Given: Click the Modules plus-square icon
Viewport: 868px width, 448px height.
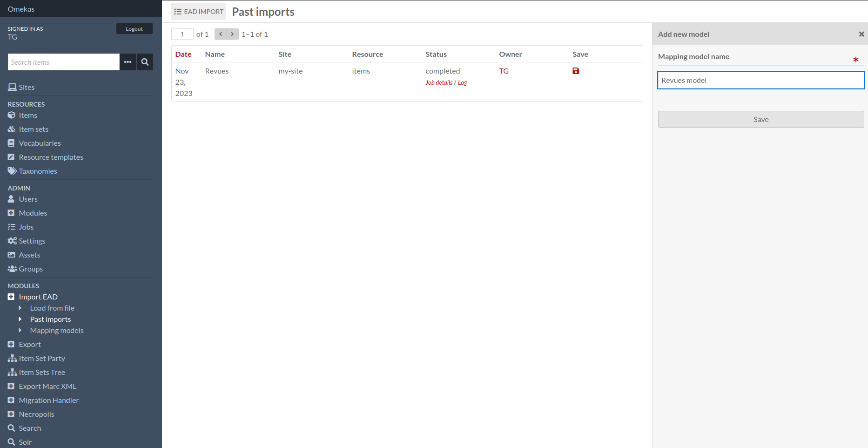Looking at the screenshot, I should (x=11, y=213).
